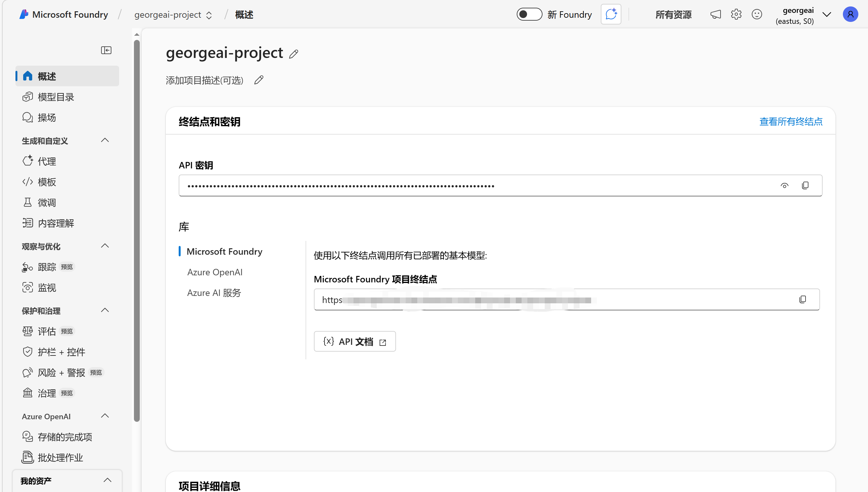The image size is (868, 492).
Task: Open 模型目录 in the sidebar
Action: (x=67, y=97)
